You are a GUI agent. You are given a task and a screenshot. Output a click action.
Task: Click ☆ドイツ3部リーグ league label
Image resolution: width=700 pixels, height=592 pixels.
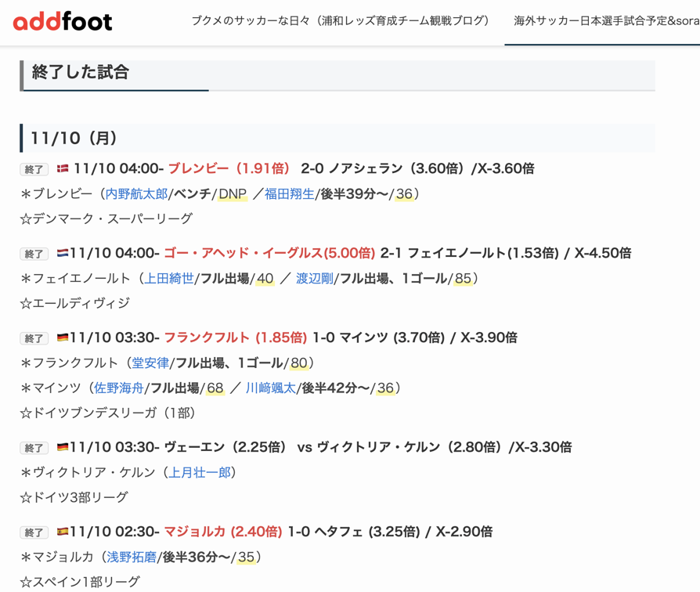(74, 497)
